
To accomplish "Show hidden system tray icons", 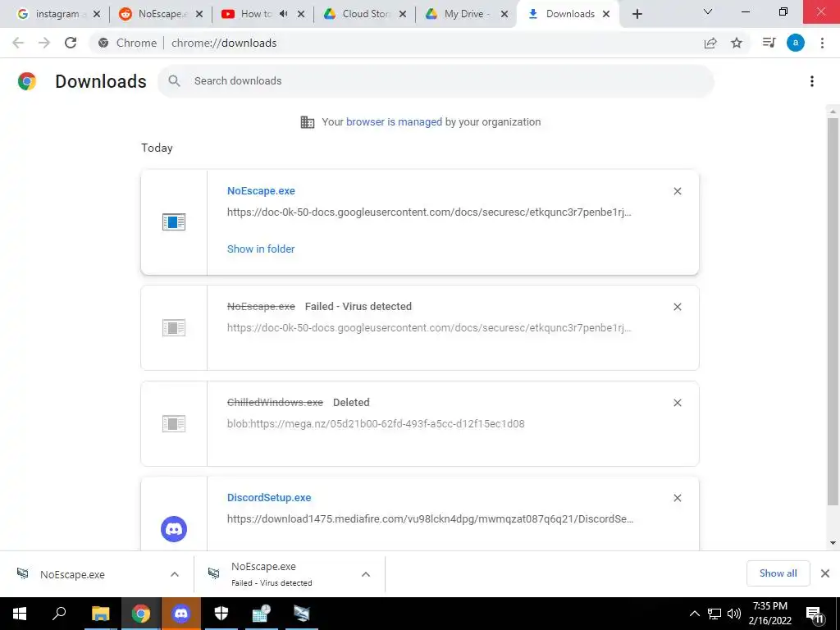I will coord(694,614).
